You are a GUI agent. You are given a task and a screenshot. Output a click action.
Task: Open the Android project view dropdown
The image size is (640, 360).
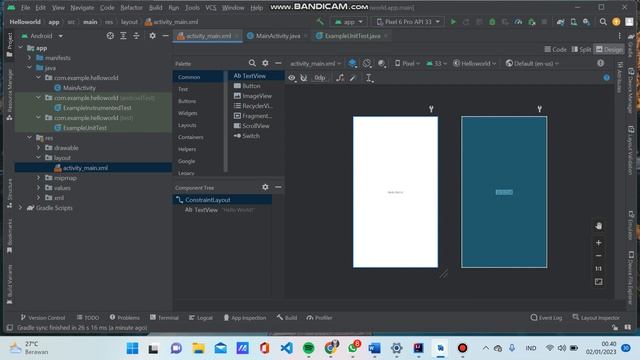(x=42, y=36)
